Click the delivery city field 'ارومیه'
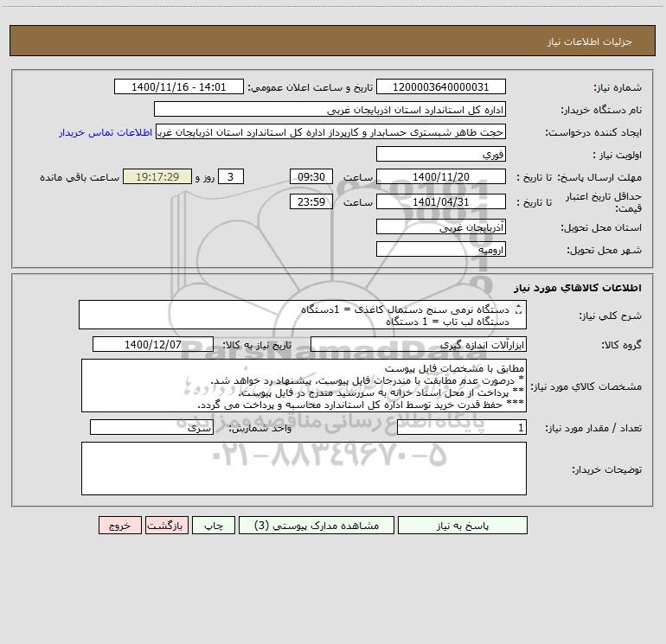 pos(441,249)
